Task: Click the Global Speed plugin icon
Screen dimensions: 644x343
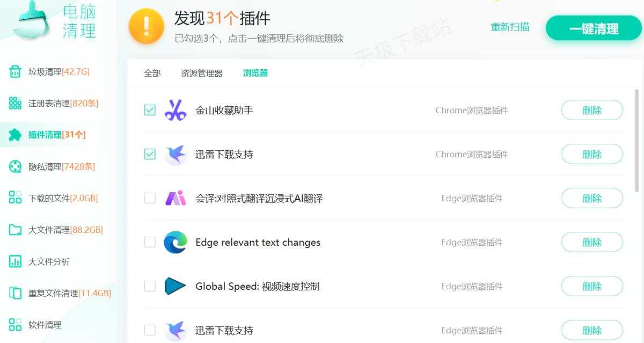Action: (x=175, y=286)
